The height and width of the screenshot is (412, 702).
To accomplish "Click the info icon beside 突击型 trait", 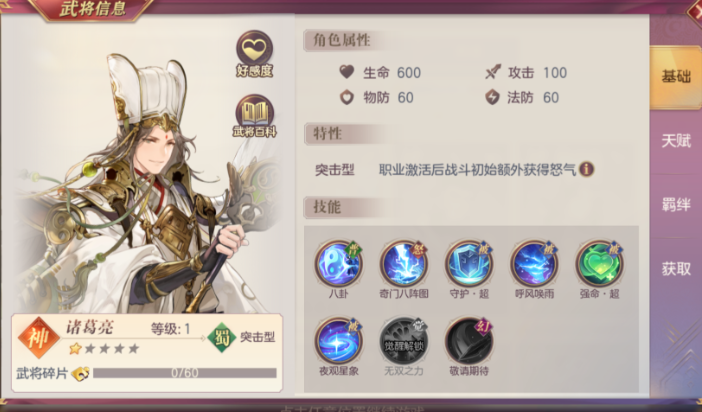I will (x=586, y=169).
